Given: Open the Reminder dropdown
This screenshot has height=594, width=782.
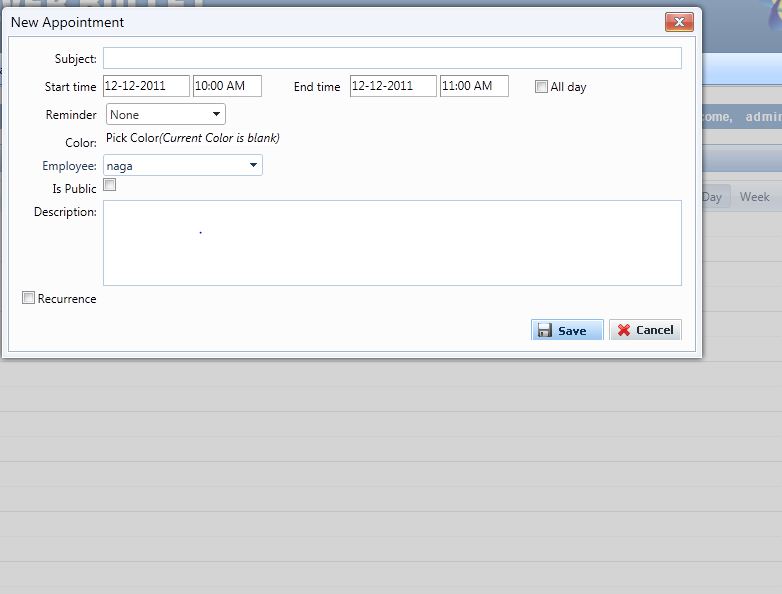Looking at the screenshot, I should (166, 114).
